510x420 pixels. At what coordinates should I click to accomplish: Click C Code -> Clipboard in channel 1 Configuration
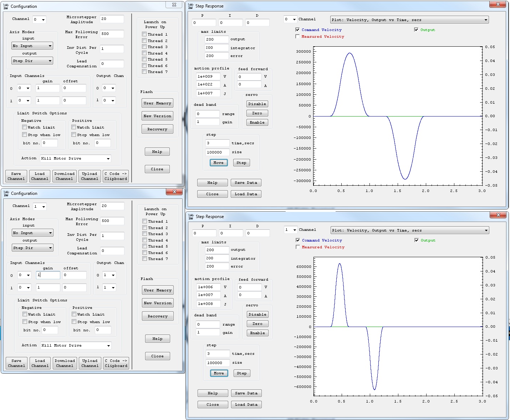coord(116,363)
